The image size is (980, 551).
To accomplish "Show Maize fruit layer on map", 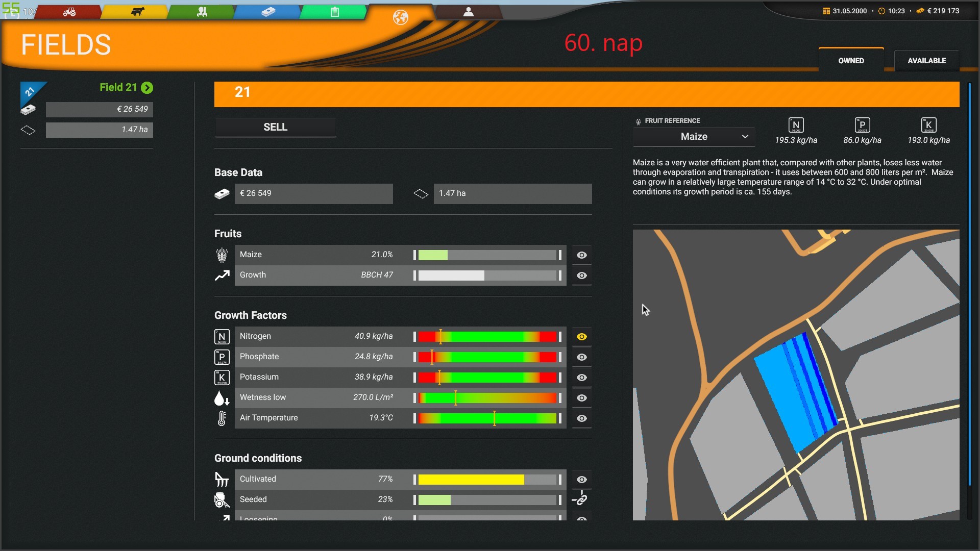I will coord(581,255).
